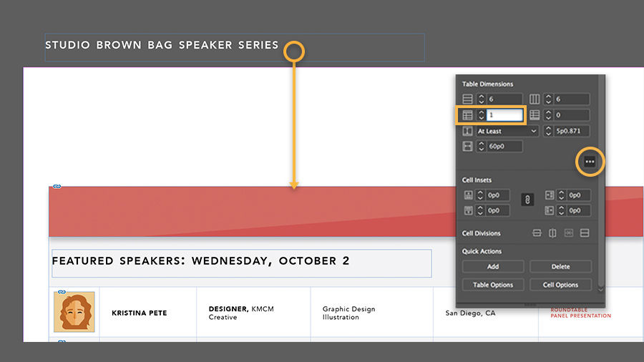Image resolution: width=644 pixels, height=362 pixels.
Task: Click the Footer Rows icon
Action: coord(535,115)
